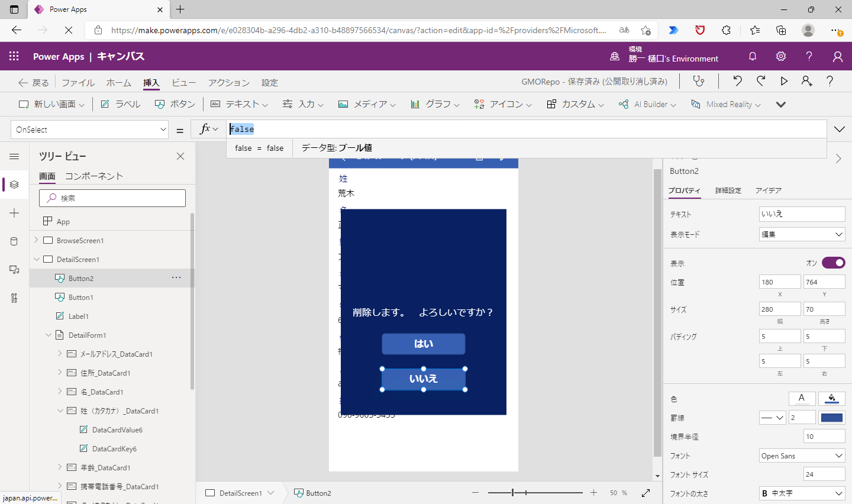Viewport: 852px width, 504px height.
Task: Open the fx function chooser
Action: [x=208, y=129]
